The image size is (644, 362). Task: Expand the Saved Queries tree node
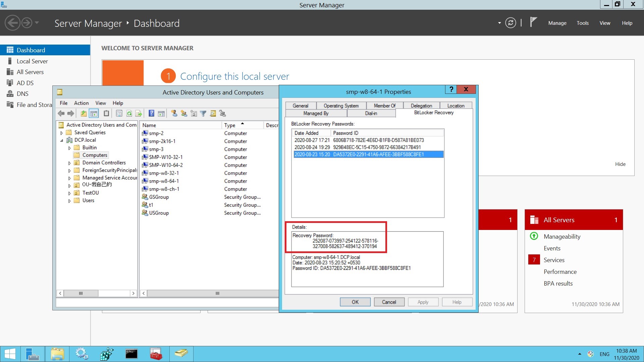coord(62,133)
